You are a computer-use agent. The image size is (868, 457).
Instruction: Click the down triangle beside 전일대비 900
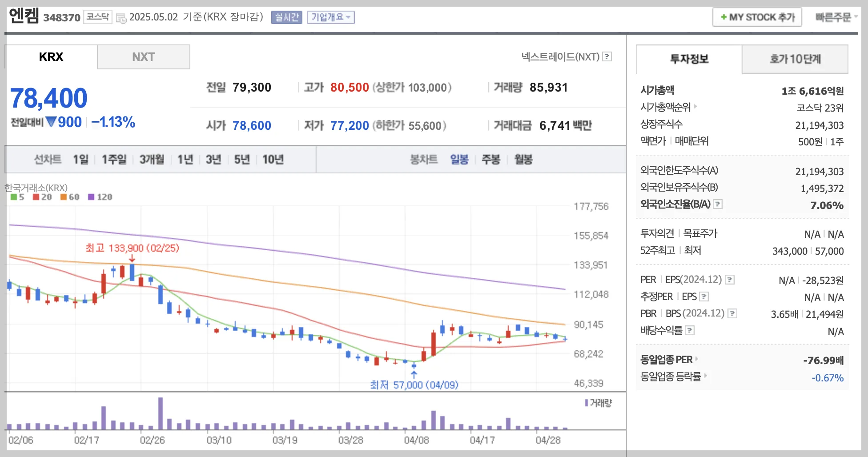[x=51, y=121]
